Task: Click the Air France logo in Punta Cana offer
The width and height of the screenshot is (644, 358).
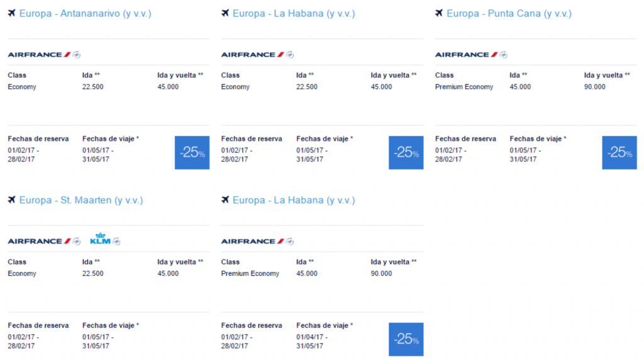Action: [467, 55]
